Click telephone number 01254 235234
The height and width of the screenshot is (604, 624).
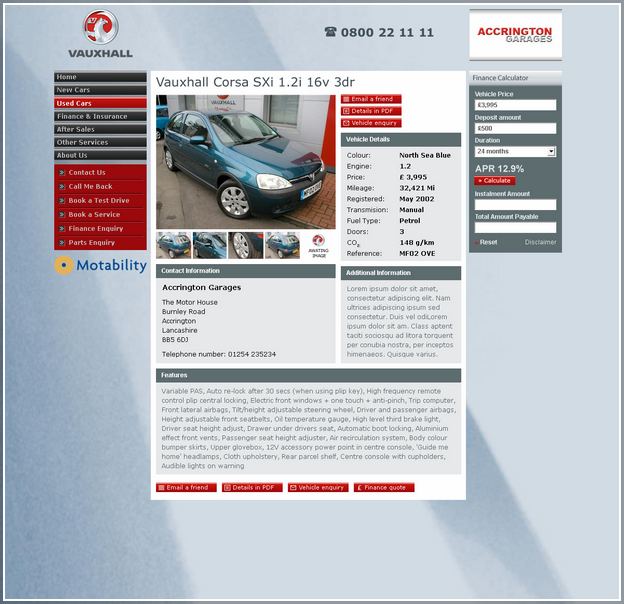click(252, 354)
